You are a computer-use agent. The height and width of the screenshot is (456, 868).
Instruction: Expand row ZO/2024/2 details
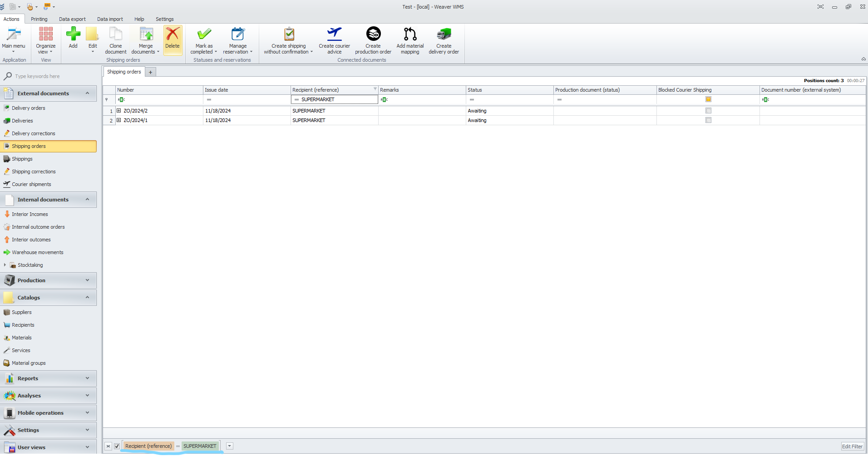(119, 111)
